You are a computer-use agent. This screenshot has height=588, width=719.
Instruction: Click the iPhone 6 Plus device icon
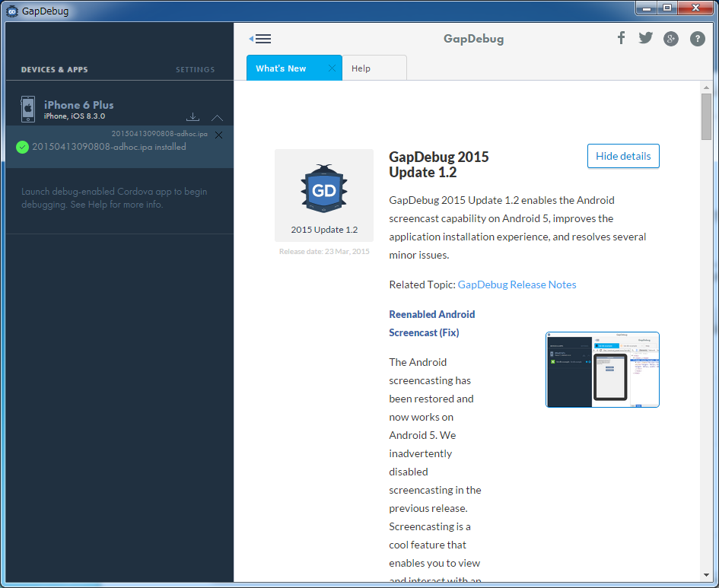(x=28, y=109)
